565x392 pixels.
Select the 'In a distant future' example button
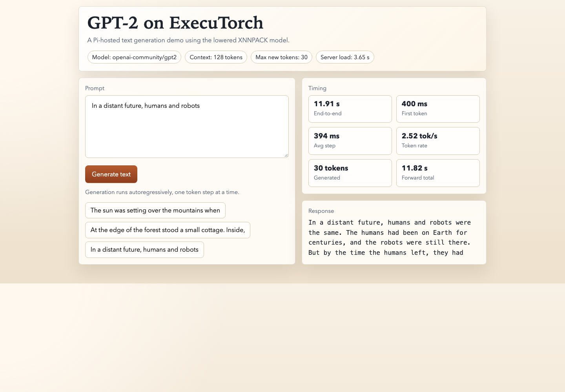[x=144, y=250]
